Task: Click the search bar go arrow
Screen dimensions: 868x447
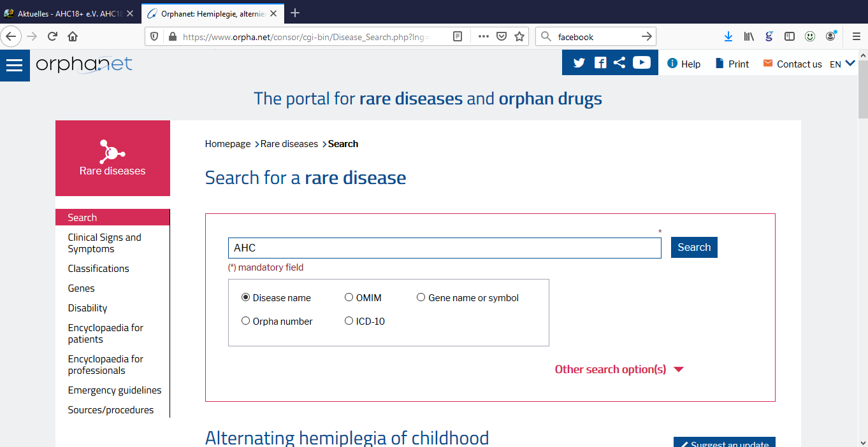Action: pos(646,37)
